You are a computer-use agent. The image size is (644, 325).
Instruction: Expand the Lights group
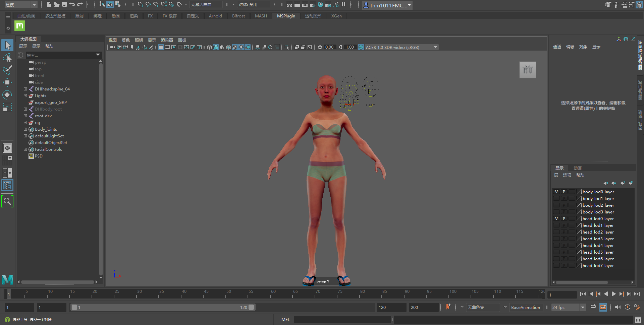tap(25, 96)
